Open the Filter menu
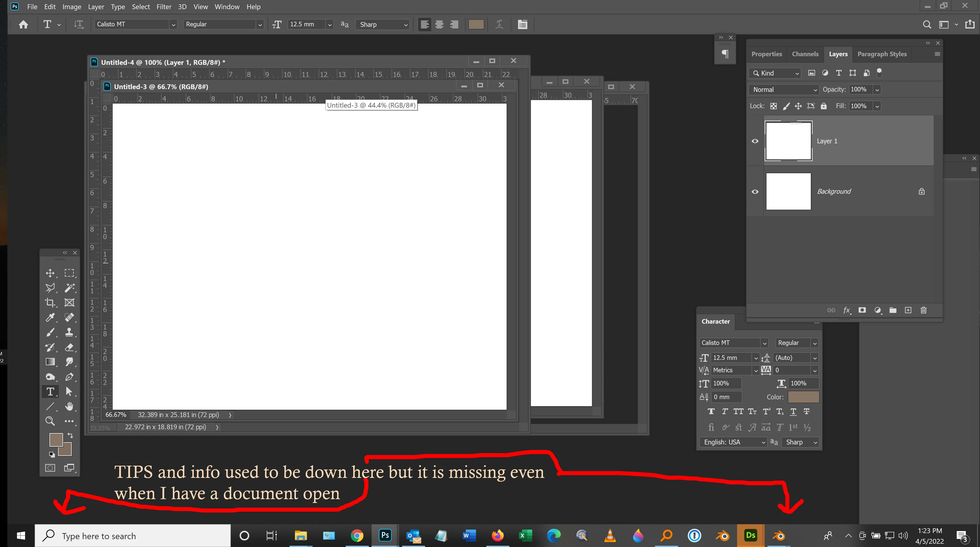The height and width of the screenshot is (547, 980). click(164, 7)
